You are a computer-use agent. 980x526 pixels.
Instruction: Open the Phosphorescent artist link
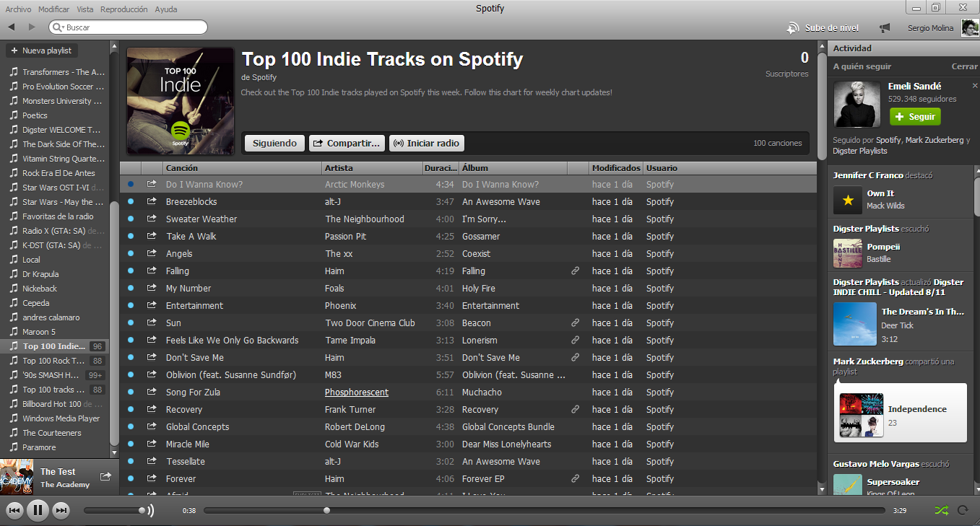click(x=357, y=393)
